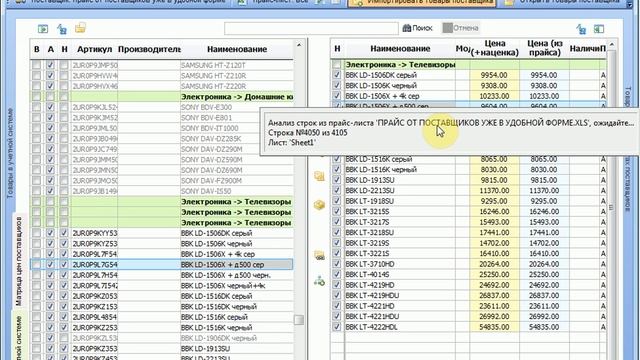Click the Поиск search button with binoculars
640x360 pixels.
[417, 28]
